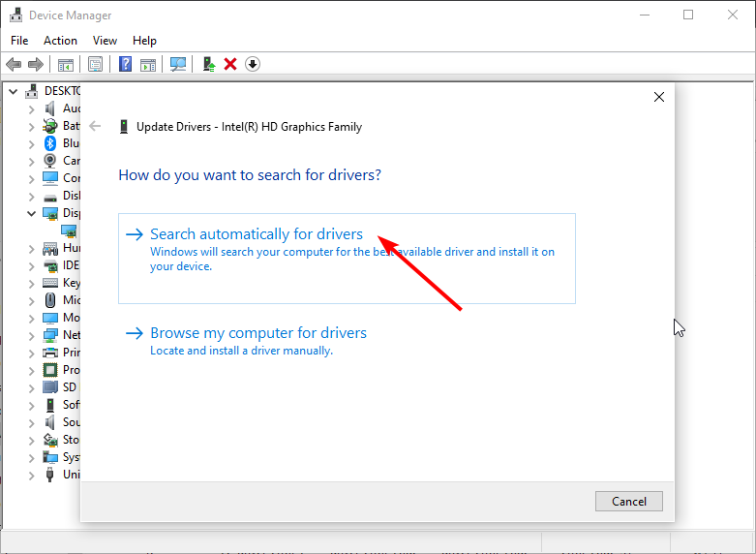
Task: Expand the System devices node arrow
Action: point(32,457)
